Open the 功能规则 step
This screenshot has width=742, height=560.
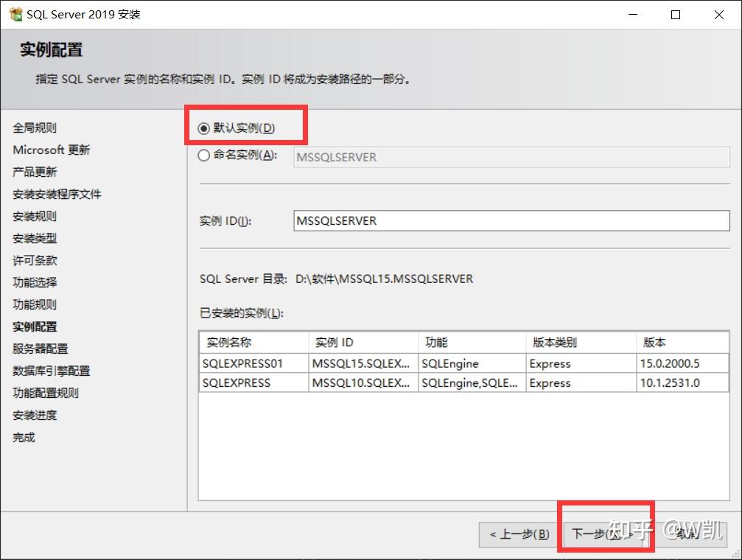[35, 304]
